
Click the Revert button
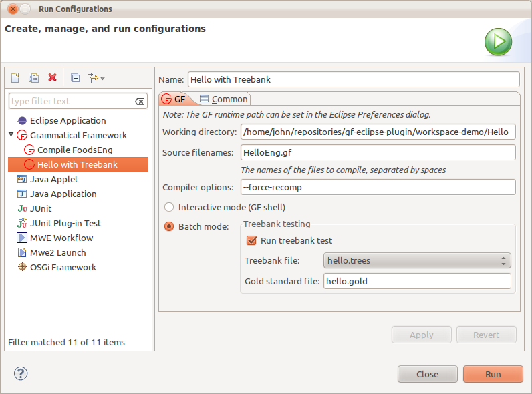[x=486, y=335]
